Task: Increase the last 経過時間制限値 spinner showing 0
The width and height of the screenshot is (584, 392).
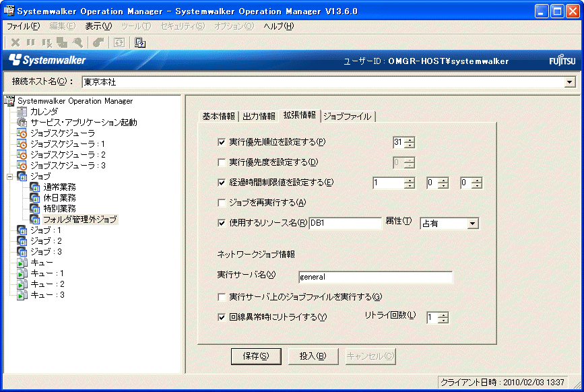Action: pyautogui.click(x=476, y=181)
